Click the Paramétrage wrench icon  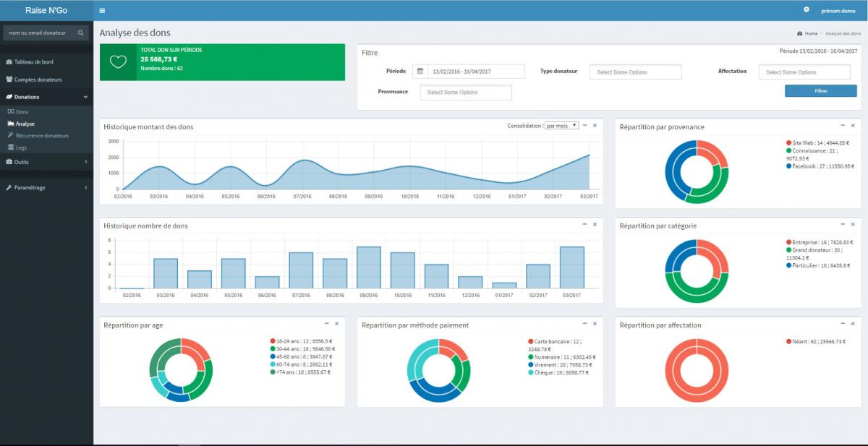pos(9,188)
